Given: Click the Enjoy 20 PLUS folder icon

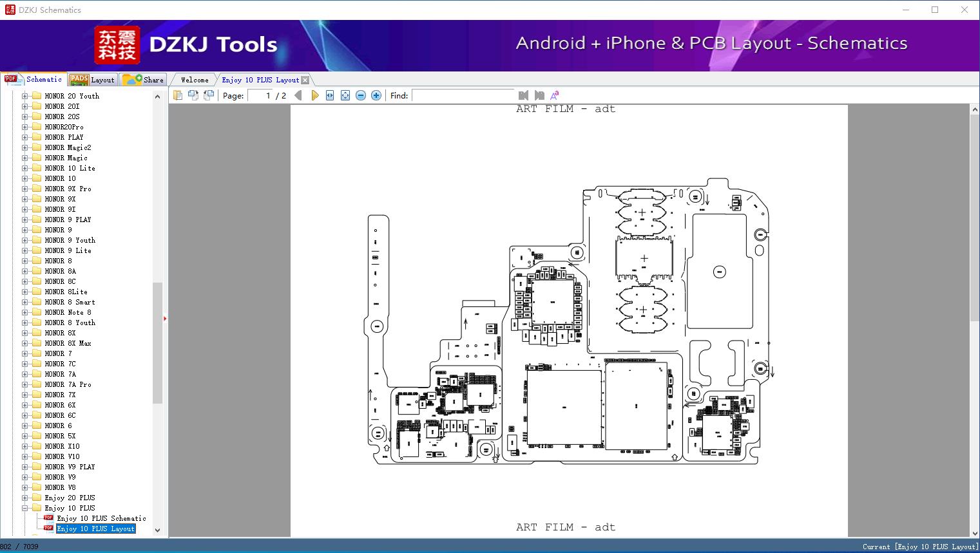Looking at the screenshot, I should [x=37, y=498].
